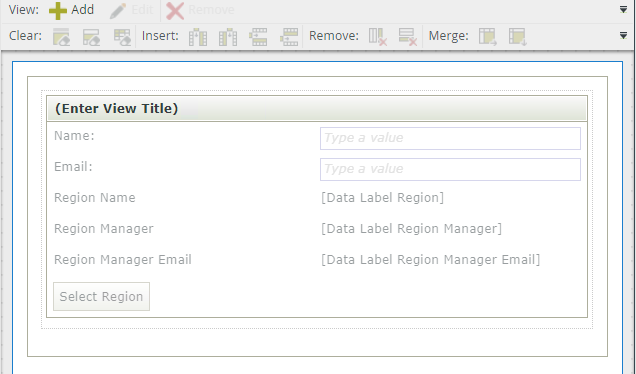636x374 pixels.
Task: Click the third Clear icon (clear table)
Action: [x=122, y=37]
